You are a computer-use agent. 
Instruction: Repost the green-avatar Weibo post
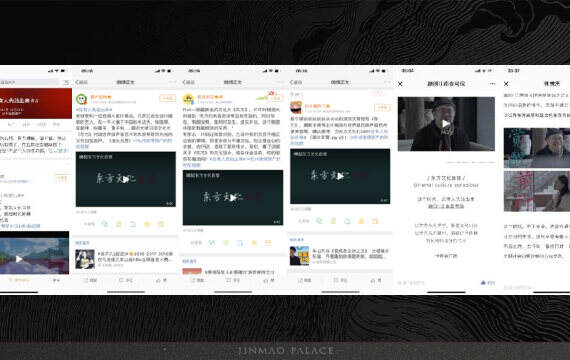[x=91, y=280]
